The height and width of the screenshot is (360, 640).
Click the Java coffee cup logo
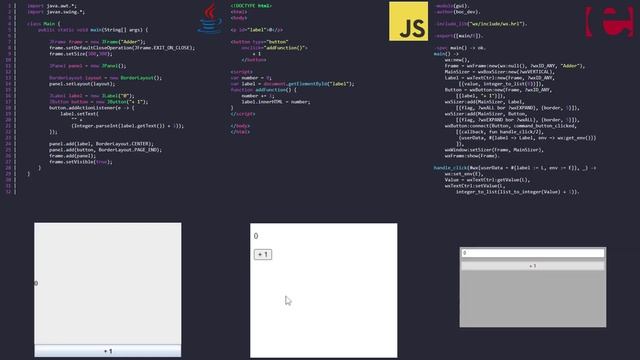coord(210,18)
